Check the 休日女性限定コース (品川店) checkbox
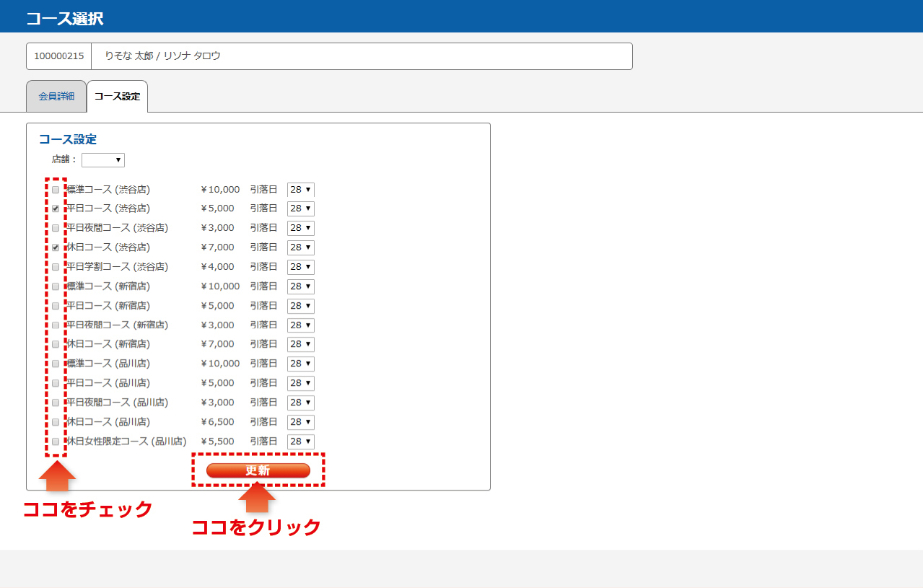Screen dimensions: 923x588 coord(56,442)
